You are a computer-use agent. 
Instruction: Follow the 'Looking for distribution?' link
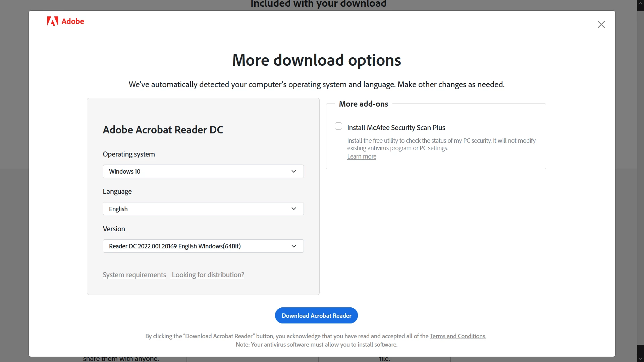pyautogui.click(x=208, y=275)
